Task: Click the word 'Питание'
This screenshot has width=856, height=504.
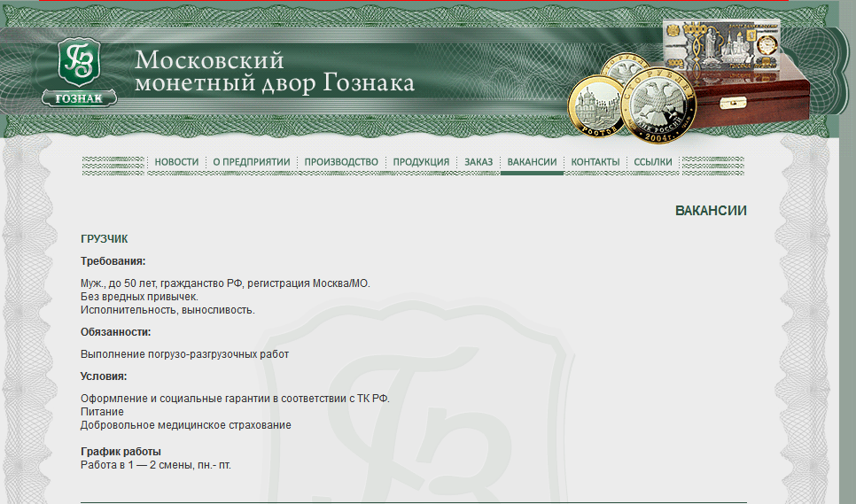Action: 102,412
